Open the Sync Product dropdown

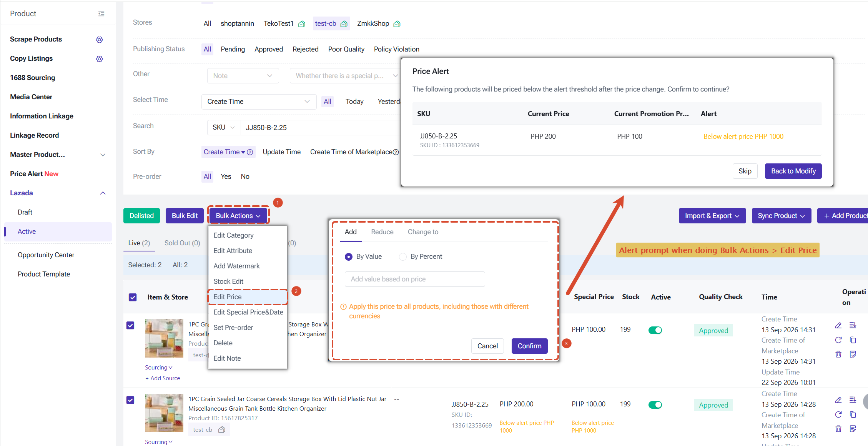point(781,216)
